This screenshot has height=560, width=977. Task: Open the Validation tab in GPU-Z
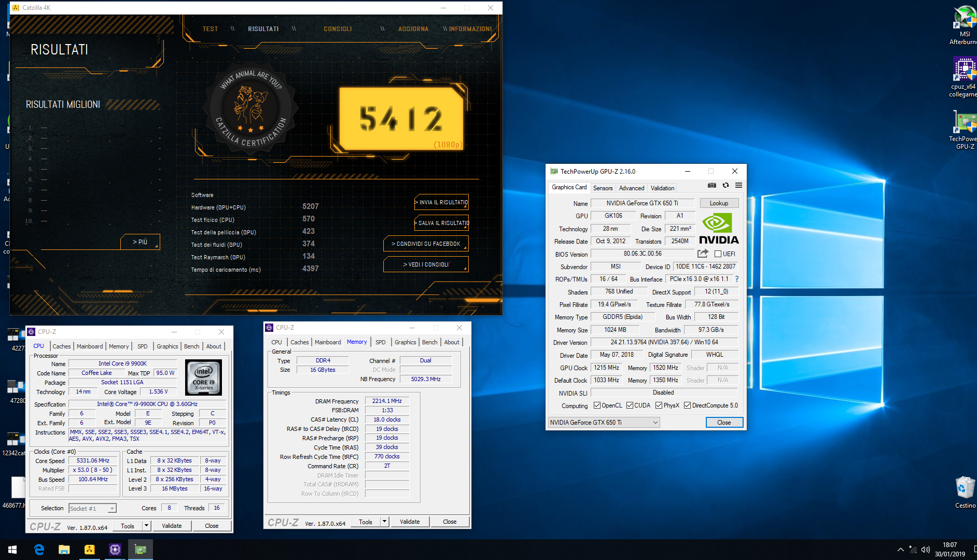pyautogui.click(x=662, y=188)
